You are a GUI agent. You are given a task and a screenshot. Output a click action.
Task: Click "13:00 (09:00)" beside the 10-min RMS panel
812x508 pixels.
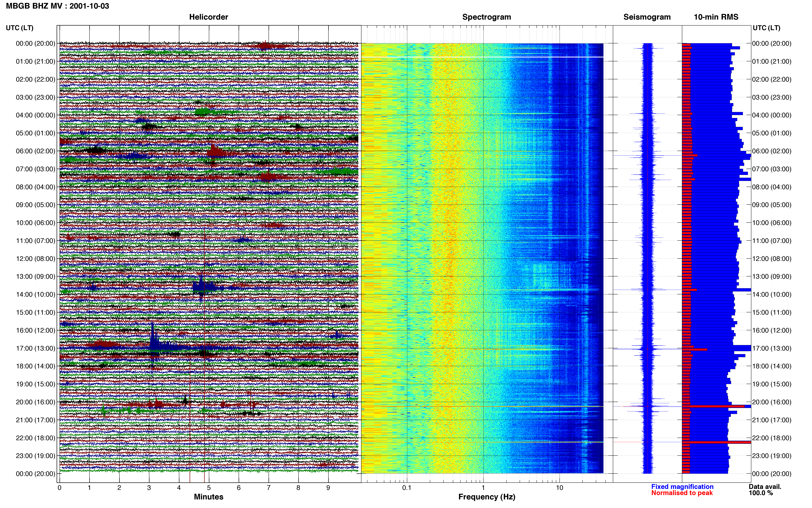771,277
